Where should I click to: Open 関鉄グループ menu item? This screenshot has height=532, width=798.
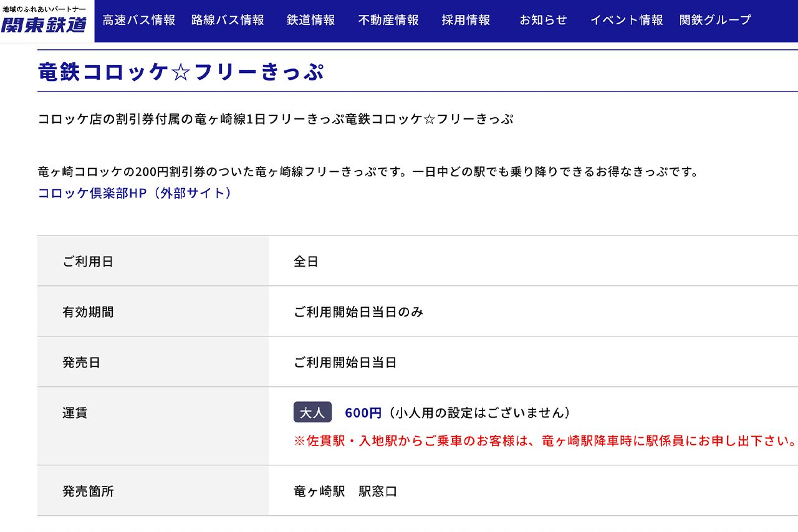(715, 20)
